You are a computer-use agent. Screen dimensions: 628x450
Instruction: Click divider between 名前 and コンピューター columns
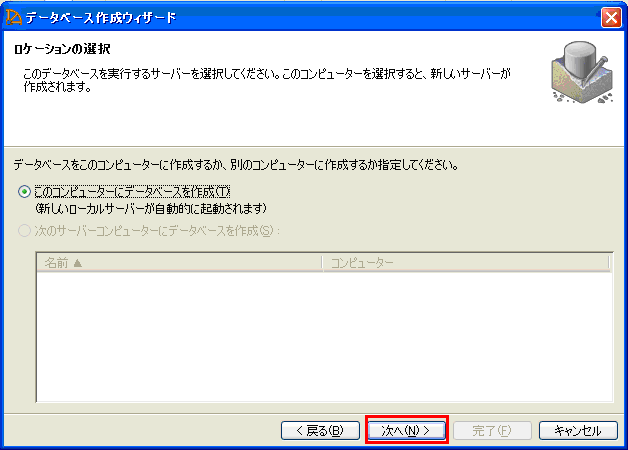(x=322, y=263)
